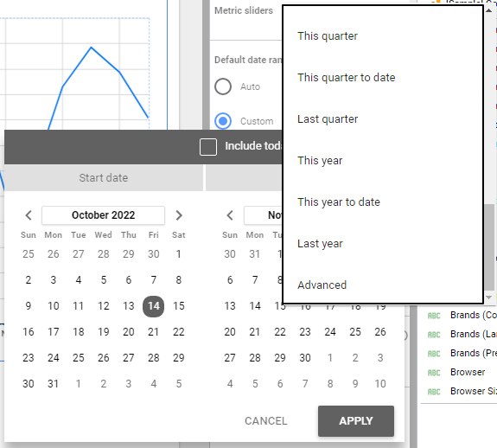Choose the Advanced date range option
This screenshot has height=448, width=497.
pyautogui.click(x=322, y=285)
